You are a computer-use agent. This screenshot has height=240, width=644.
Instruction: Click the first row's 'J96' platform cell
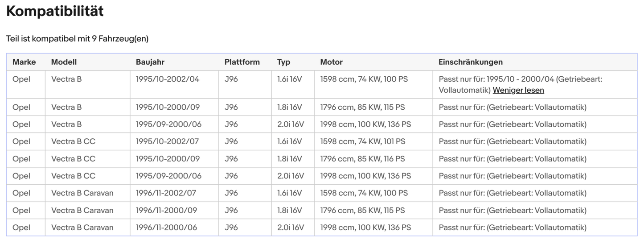coord(231,79)
